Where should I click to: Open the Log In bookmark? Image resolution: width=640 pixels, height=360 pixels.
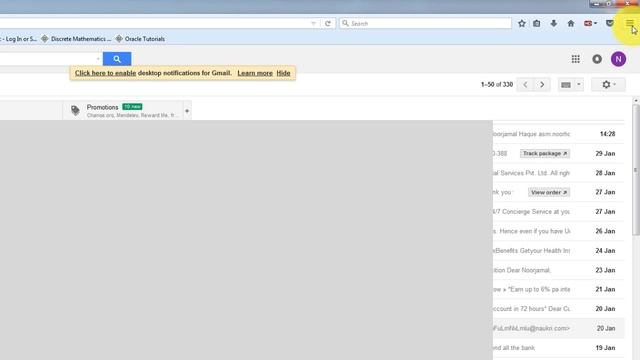pyautogui.click(x=18, y=39)
